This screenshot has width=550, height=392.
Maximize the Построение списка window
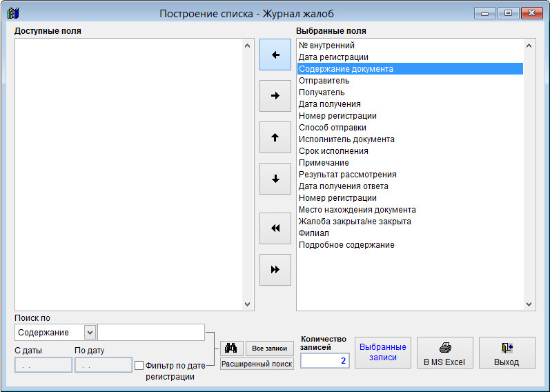[x=508, y=13]
